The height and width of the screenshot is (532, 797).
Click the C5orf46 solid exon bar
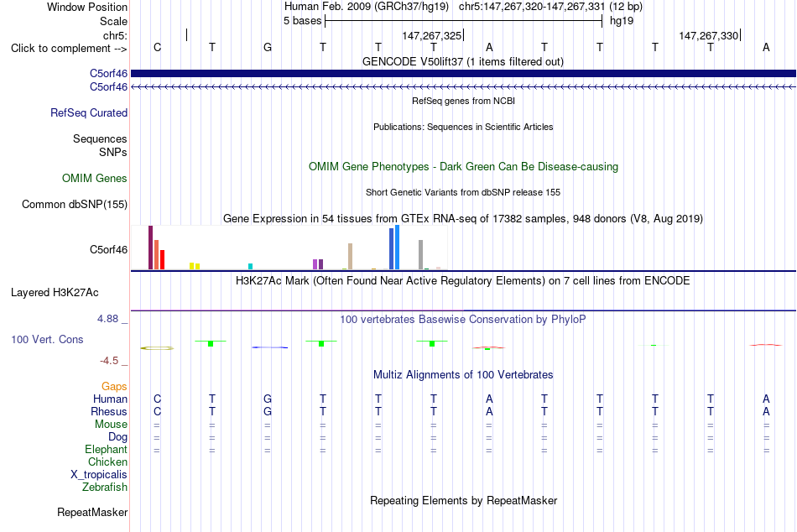coord(463,73)
